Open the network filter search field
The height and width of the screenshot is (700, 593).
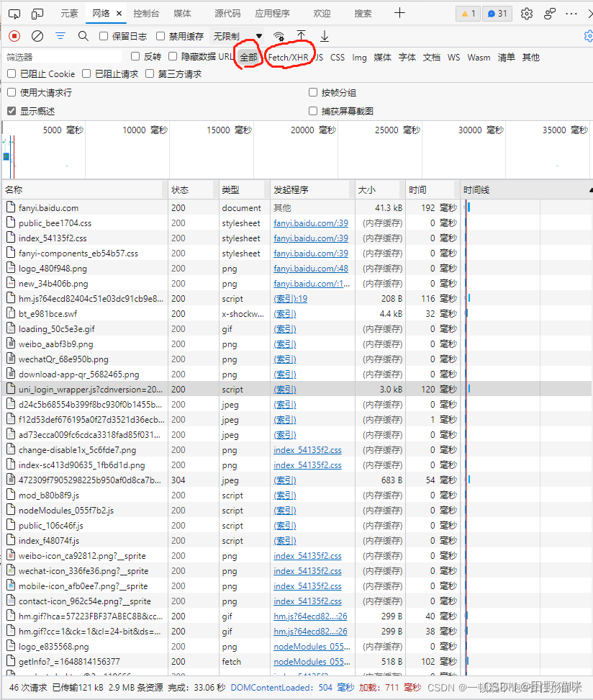(84, 36)
